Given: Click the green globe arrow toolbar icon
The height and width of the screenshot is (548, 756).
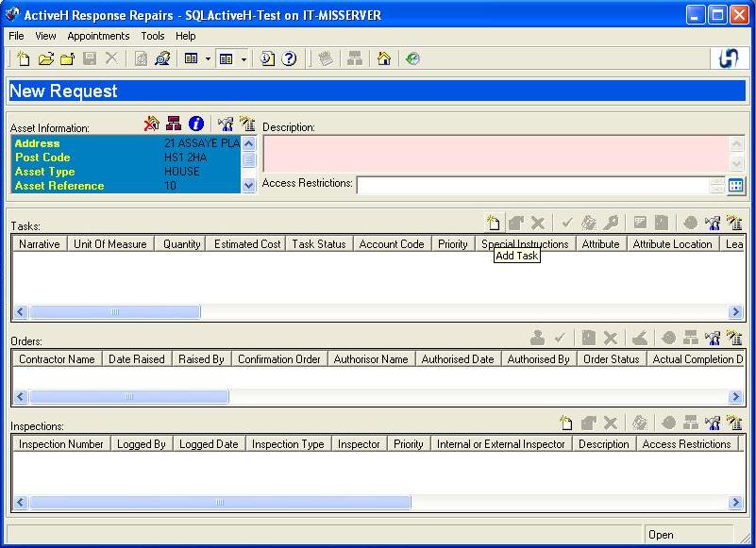Looking at the screenshot, I should (x=412, y=58).
